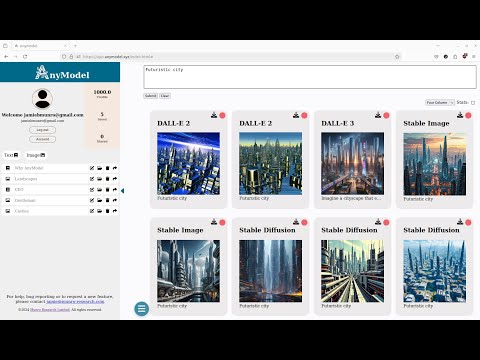Share the Castles saved item

tap(115, 211)
